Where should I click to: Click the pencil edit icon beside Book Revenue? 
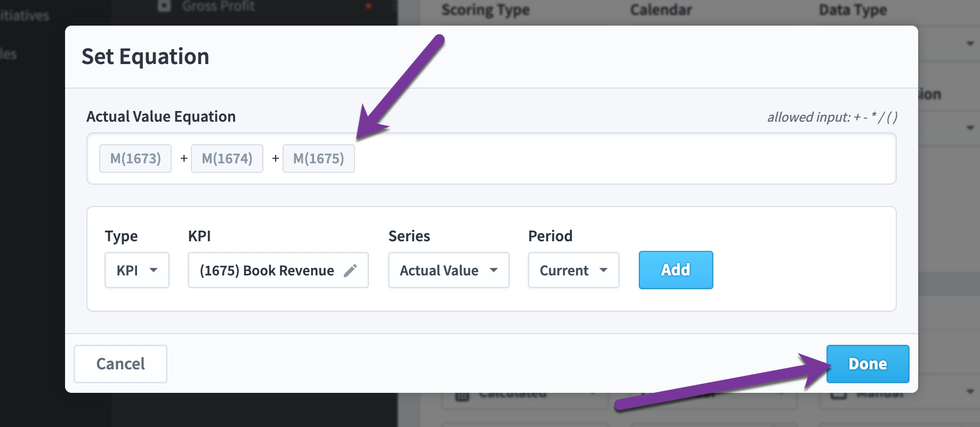350,271
